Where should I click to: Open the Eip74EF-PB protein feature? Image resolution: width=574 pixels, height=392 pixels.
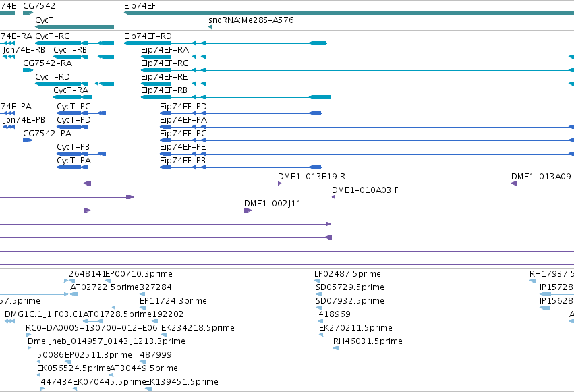click(x=241, y=167)
